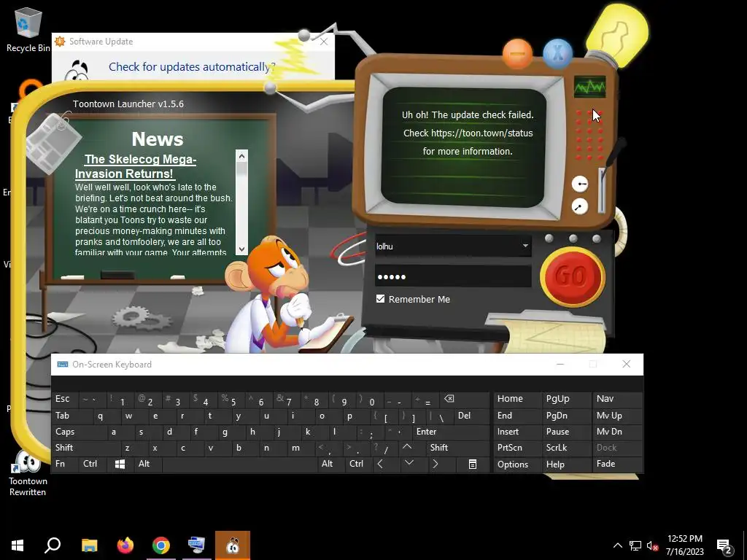
Task: Click the context menu key on keyboard
Action: (x=472, y=464)
